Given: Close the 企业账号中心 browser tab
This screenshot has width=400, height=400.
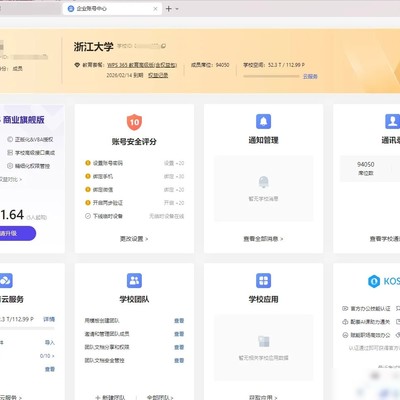Looking at the screenshot, I should 155,9.
